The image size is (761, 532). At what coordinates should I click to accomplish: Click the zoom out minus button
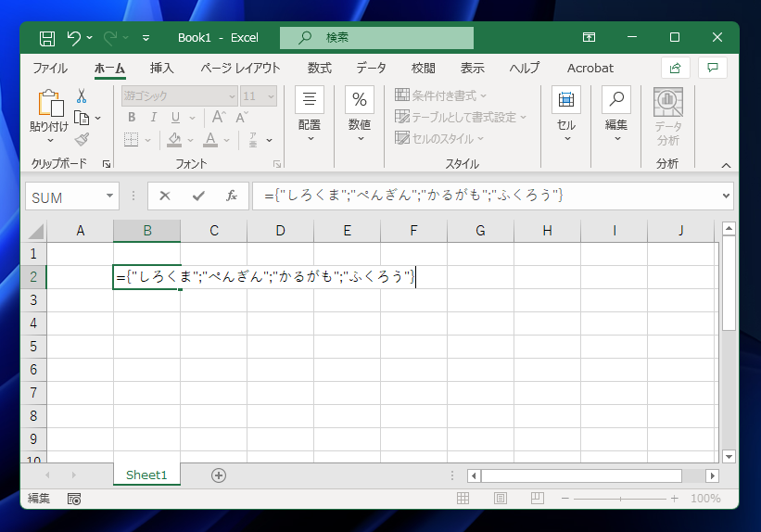564,499
